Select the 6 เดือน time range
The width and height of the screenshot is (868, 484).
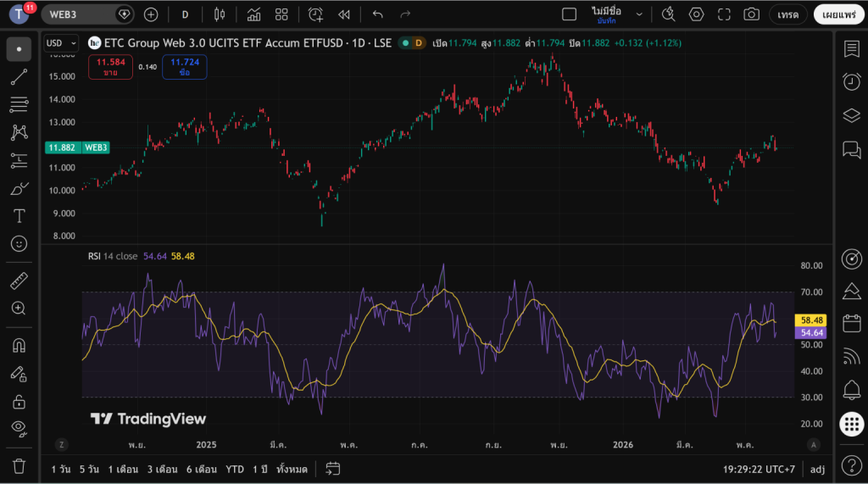pos(202,469)
